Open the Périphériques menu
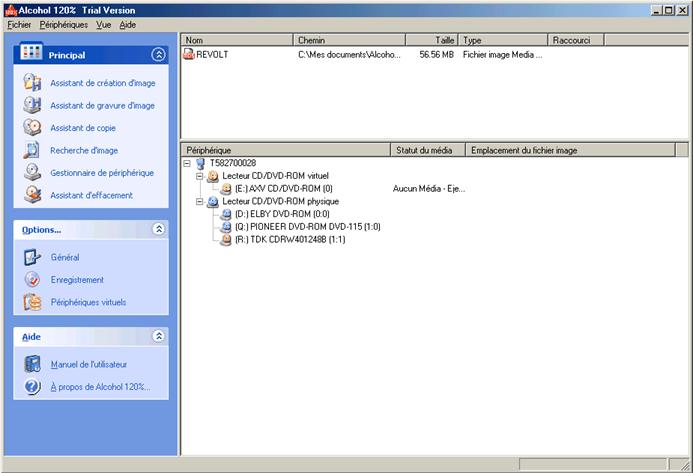This screenshot has width=693, height=473. coord(64,25)
